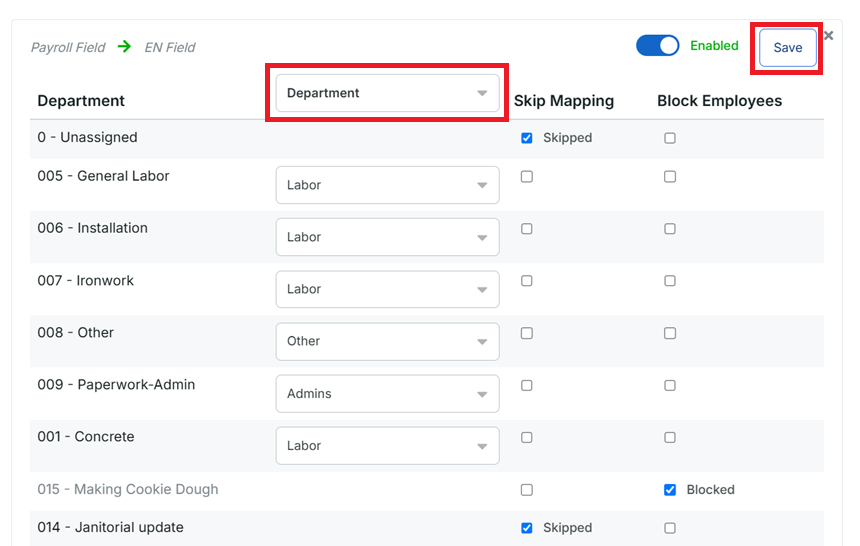
Task: Open the dropdown for 006 - Installation
Action: [387, 237]
